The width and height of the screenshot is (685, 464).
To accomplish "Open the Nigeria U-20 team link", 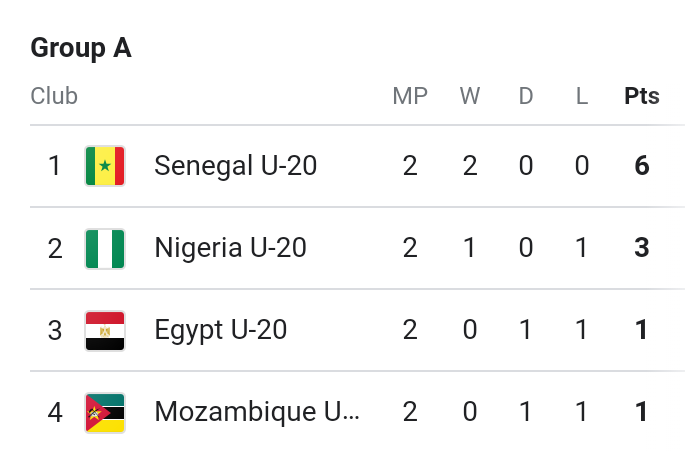I will [230, 248].
